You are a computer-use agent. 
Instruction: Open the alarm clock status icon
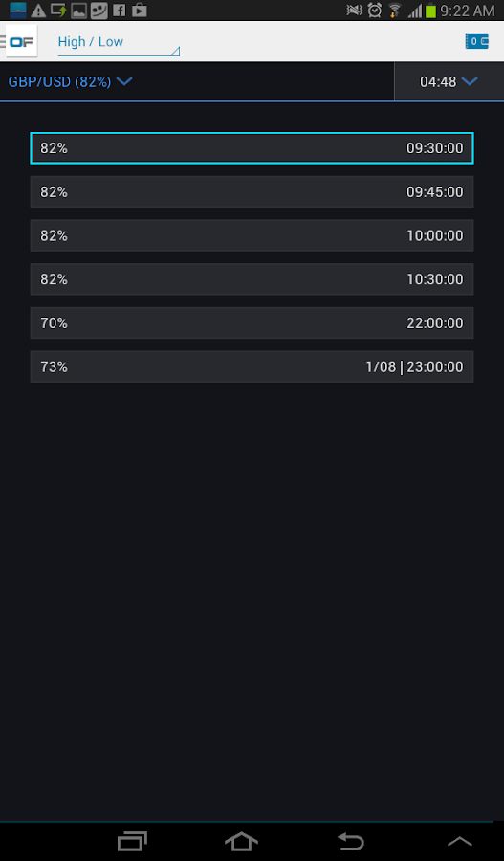point(375,10)
